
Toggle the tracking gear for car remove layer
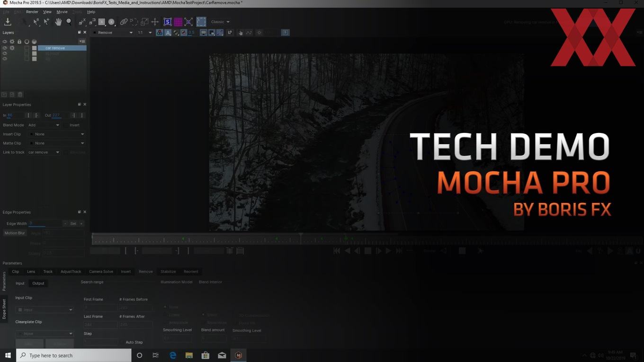(12, 48)
